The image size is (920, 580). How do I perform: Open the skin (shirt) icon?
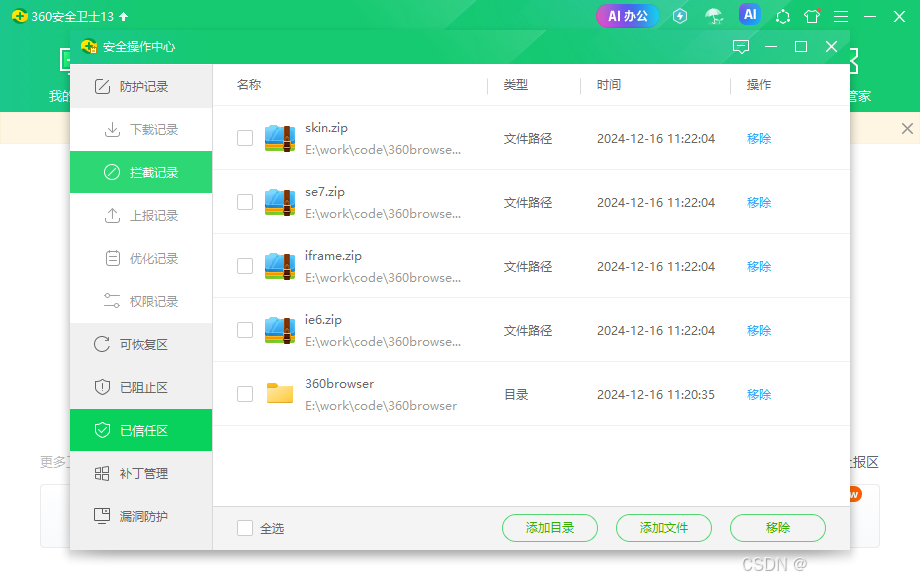[812, 16]
